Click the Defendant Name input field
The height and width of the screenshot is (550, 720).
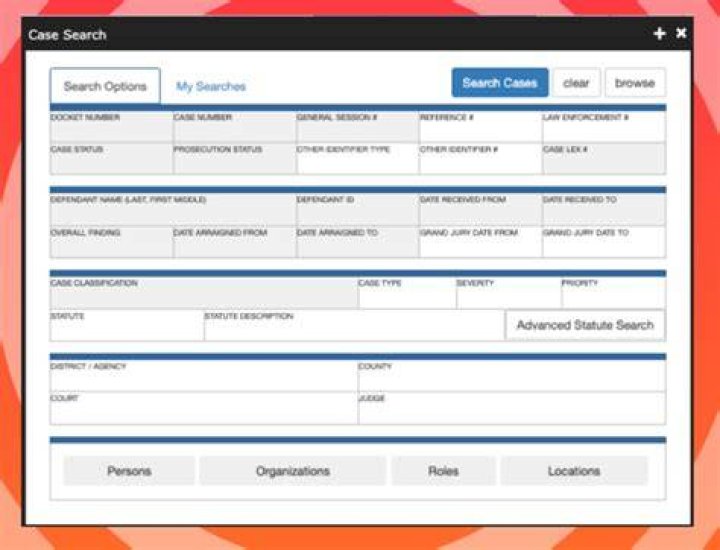(173, 210)
